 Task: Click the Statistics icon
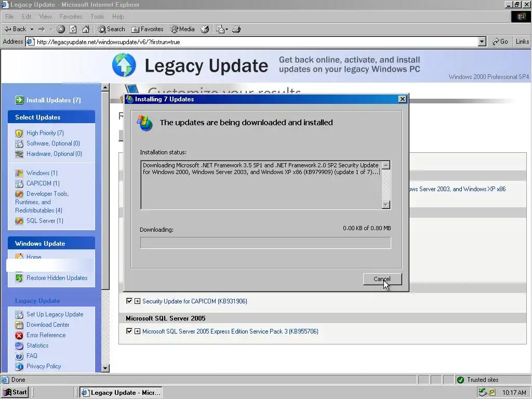[19, 345]
